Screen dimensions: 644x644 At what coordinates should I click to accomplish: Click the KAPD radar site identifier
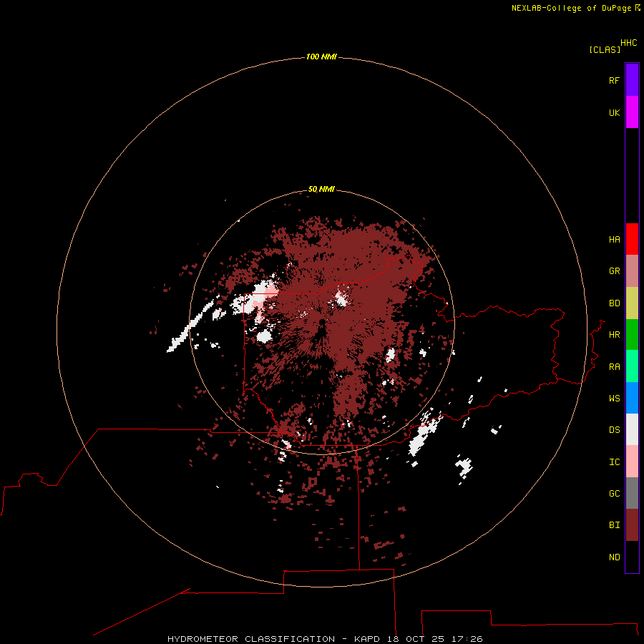[x=367, y=639]
